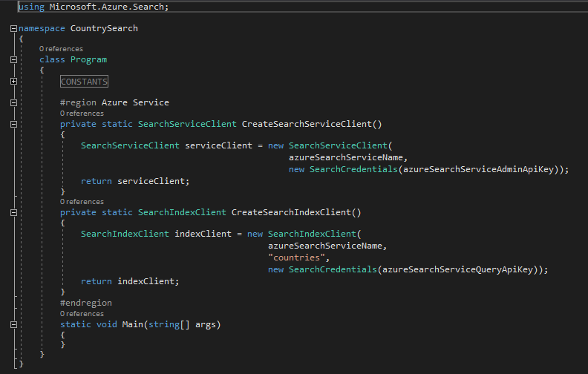This screenshot has width=588, height=374.
Task: Select the "countries" string literal
Action: (296, 257)
